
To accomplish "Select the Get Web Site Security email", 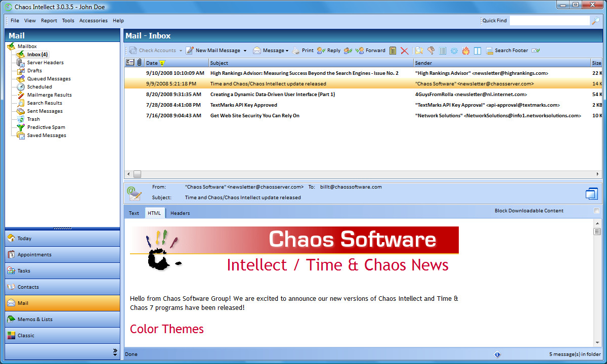I will (x=363, y=116).
